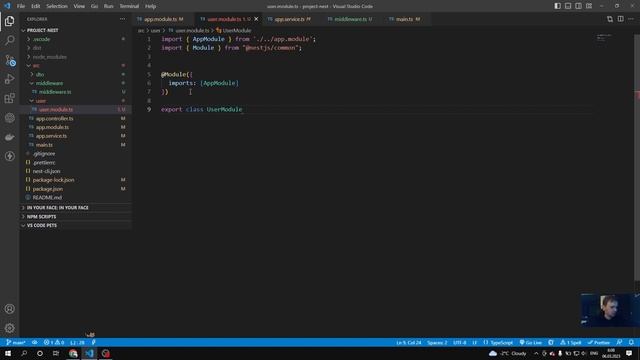Expand the NPM SCRIPTS section
Image resolution: width=640 pixels, height=360 pixels.
point(76,217)
